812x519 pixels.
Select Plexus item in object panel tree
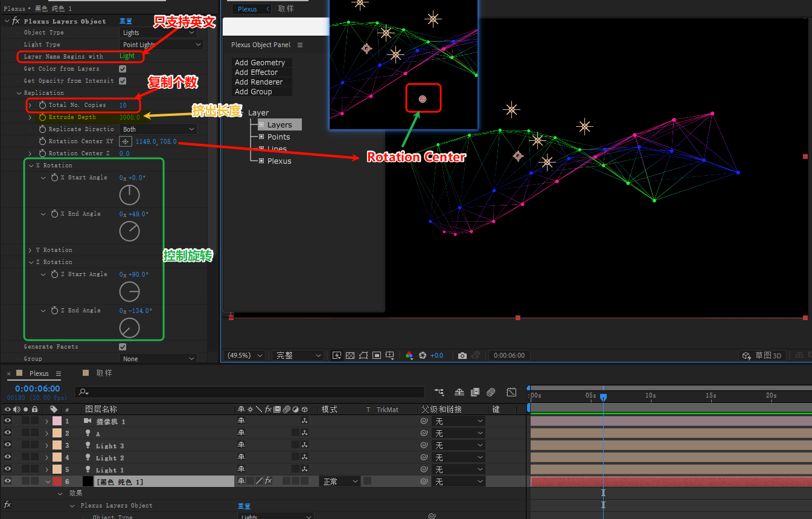click(279, 161)
